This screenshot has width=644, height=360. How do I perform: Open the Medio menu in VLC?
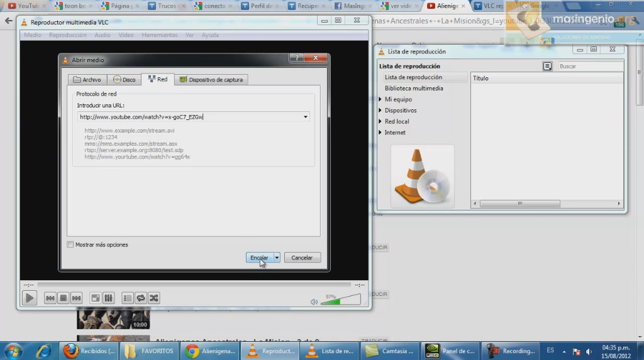(33, 35)
